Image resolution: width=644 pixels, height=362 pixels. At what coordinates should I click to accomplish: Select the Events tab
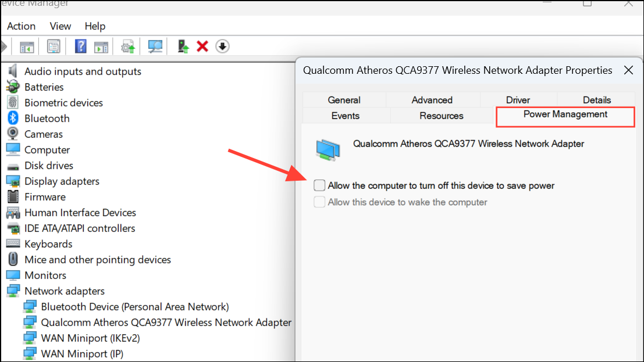346,116
